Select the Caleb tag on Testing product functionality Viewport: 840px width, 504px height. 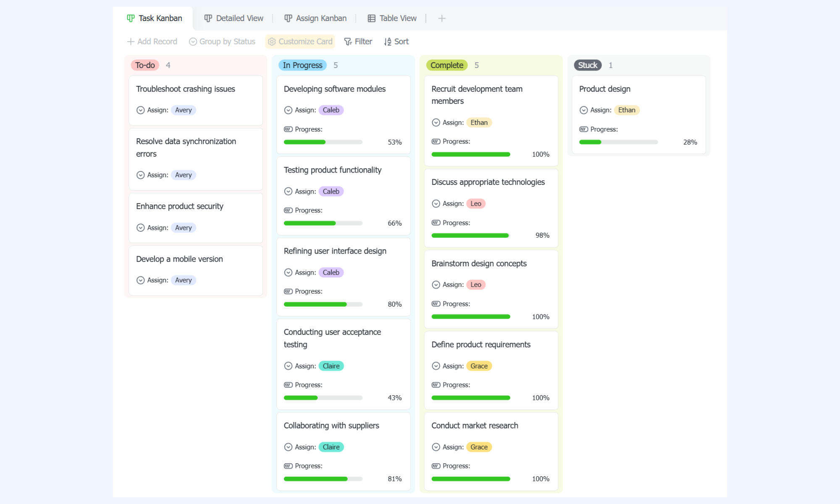(331, 191)
